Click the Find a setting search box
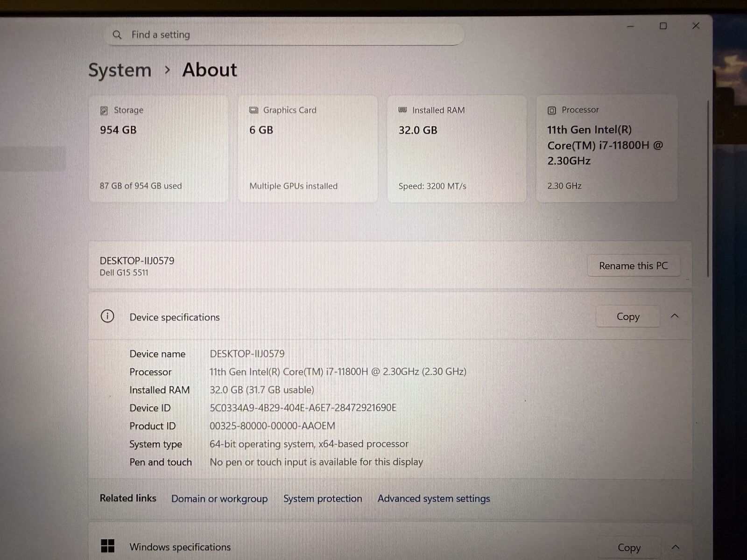 [285, 35]
